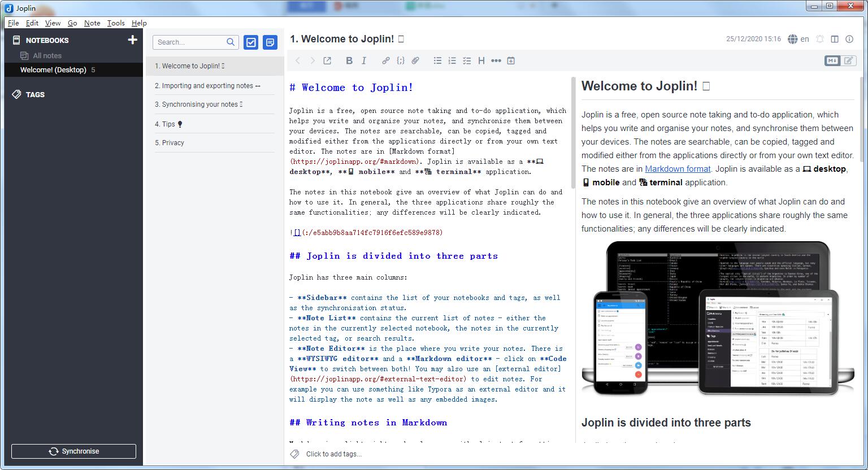This screenshot has width=868, height=470.
Task: Switch to the WYSIWYG rich text editor
Action: tap(849, 60)
